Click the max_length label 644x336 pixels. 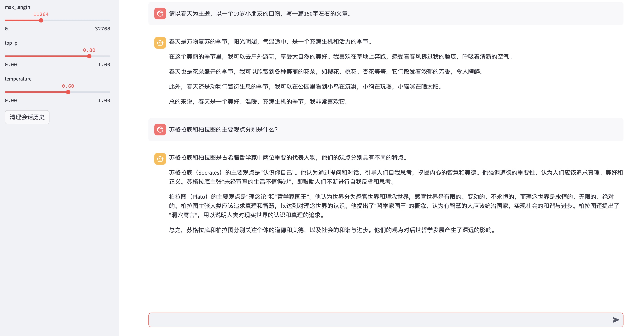point(17,7)
